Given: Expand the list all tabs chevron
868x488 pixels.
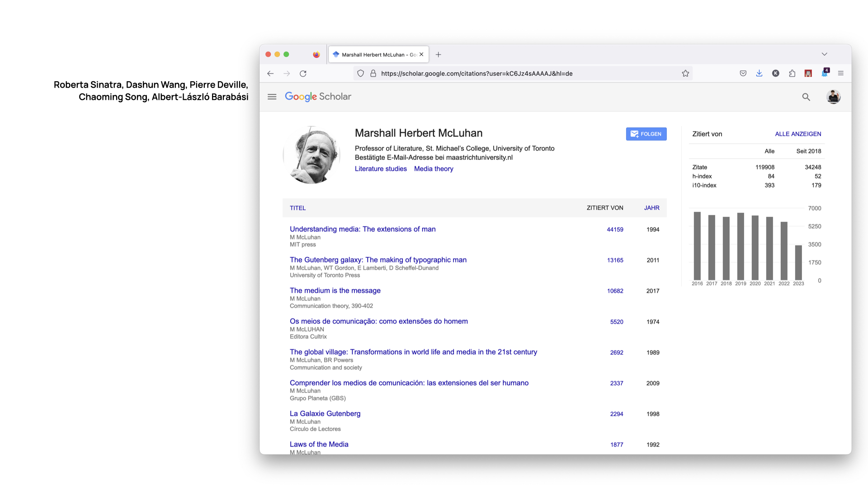Looking at the screenshot, I should pos(824,54).
